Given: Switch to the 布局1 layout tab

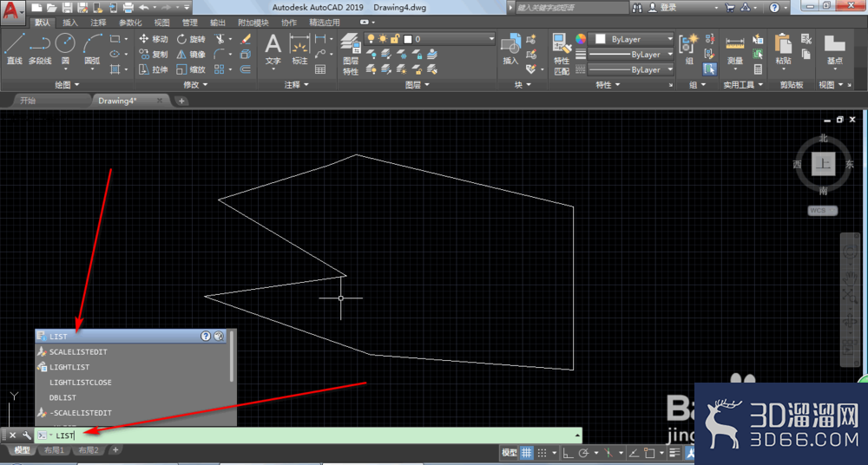Looking at the screenshot, I should coord(54,450).
